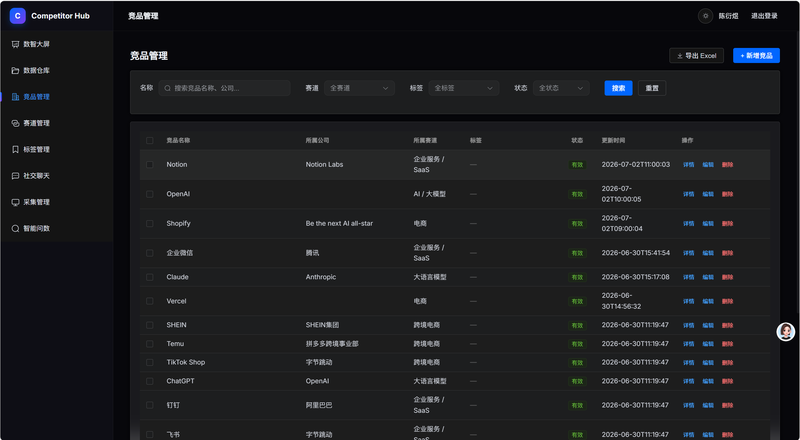Click the AI / 大模型 track cell
This screenshot has height=440, width=800.
tap(430, 194)
